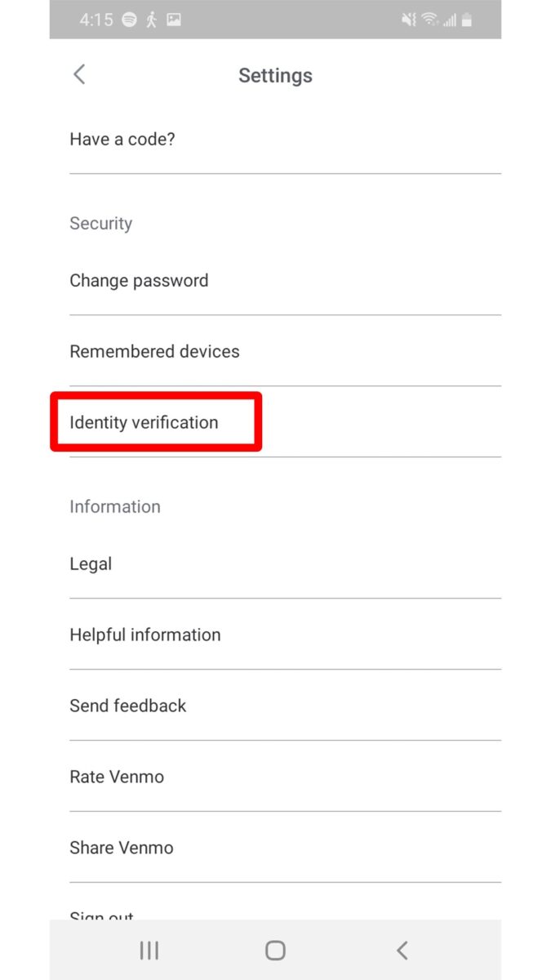Tap the Wi-Fi status icon
Screen dimensions: 551x980
pos(430,20)
